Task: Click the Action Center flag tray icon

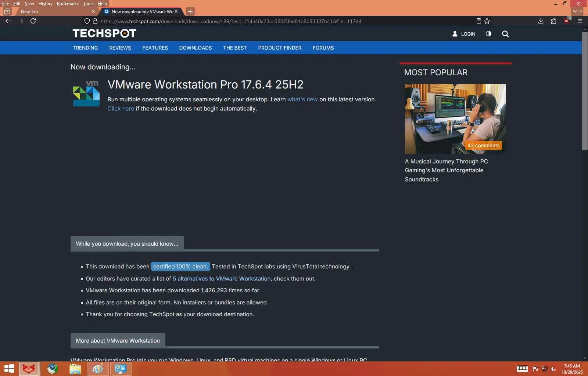Action: click(x=536, y=369)
